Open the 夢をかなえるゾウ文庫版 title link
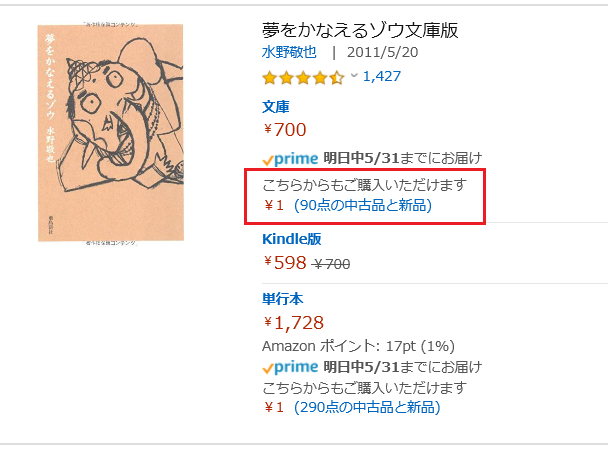Screen dimensions: 608x453 [x=360, y=30]
